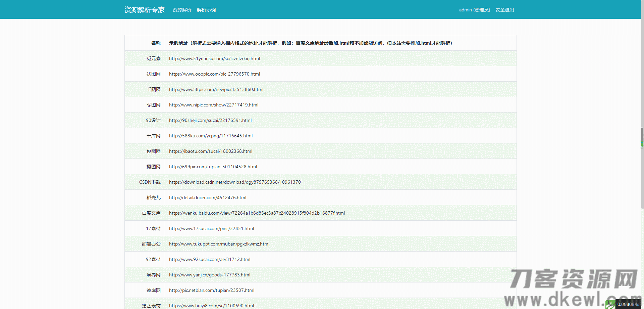Click the detail.docer.com link
This screenshot has width=644, height=309.
[x=207, y=197]
